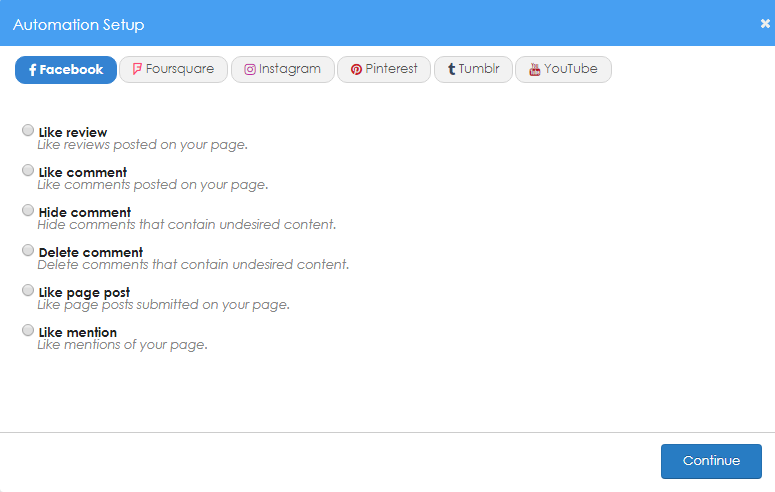
Task: Open the Tumblr tab
Action: point(474,69)
